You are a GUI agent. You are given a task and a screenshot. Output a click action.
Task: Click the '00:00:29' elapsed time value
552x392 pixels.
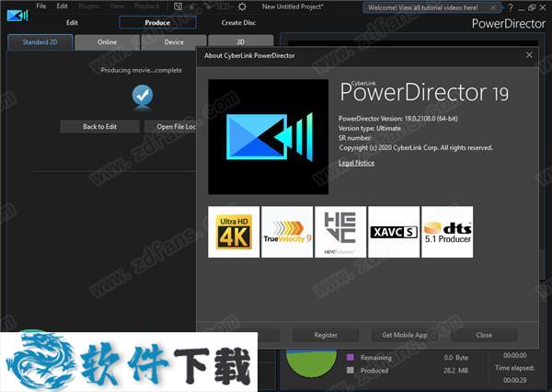click(514, 380)
